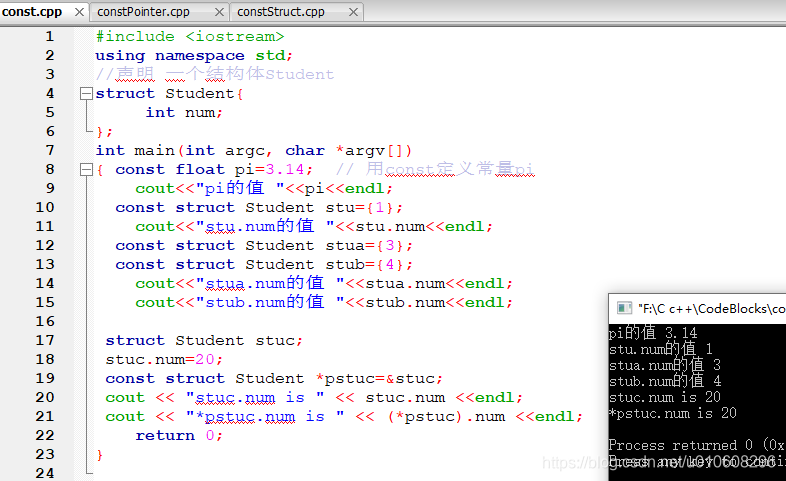This screenshot has width=786, height=481.
Task: Click the '#include <iostream>' line
Action: 190,37
